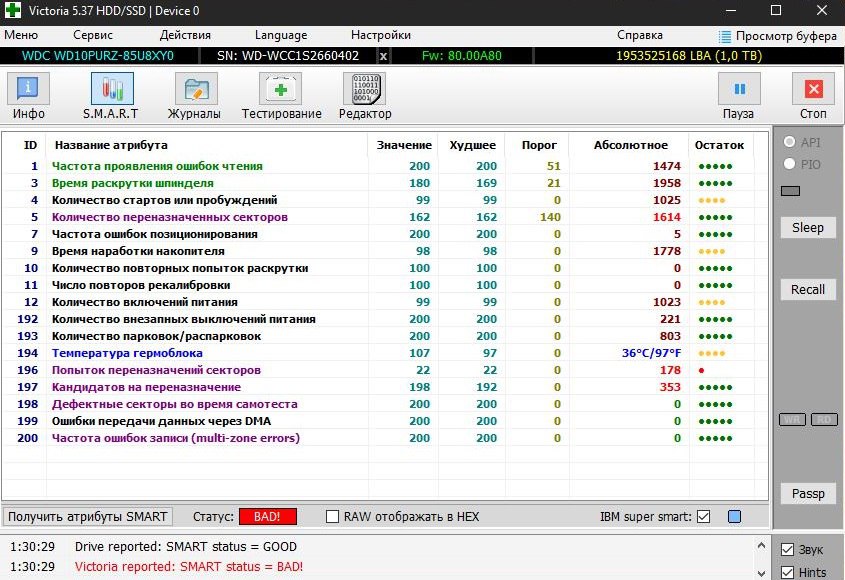The width and height of the screenshot is (845, 580).
Task: Click the small gray indicator below PIO
Action: (x=791, y=190)
